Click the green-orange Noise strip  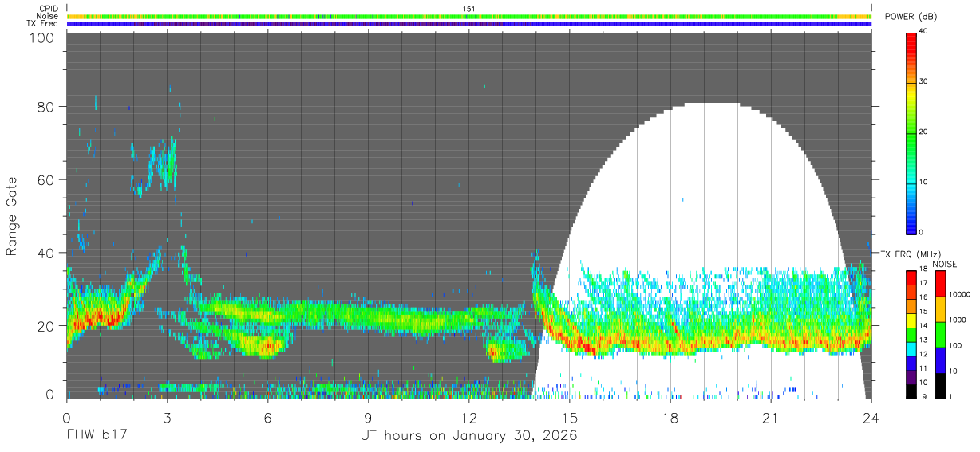[469, 16]
